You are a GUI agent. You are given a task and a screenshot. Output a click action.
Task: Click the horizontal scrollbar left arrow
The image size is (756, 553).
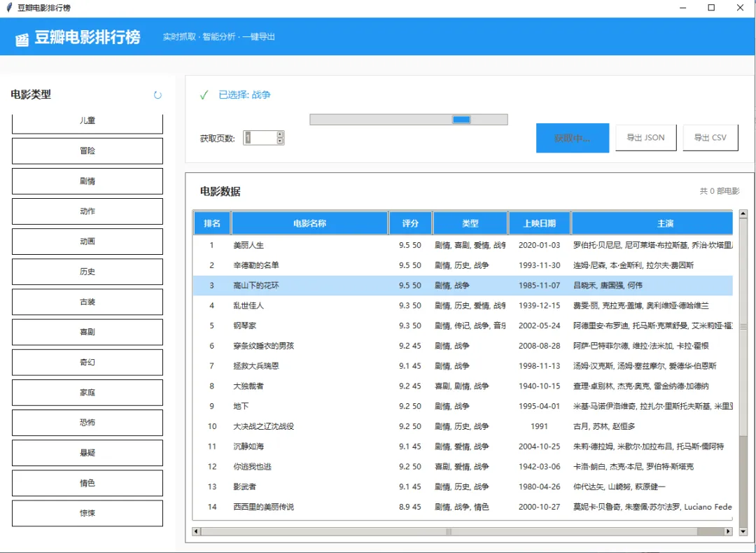tap(196, 531)
